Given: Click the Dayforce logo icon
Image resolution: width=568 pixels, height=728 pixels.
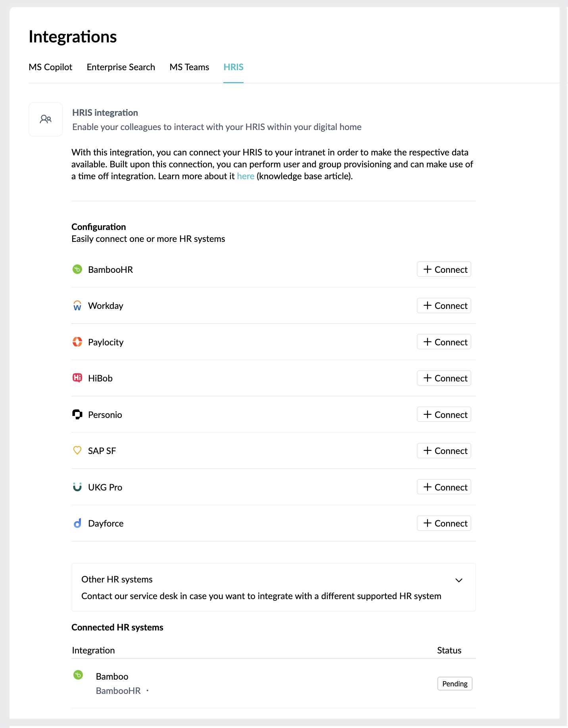Looking at the screenshot, I should (x=77, y=523).
